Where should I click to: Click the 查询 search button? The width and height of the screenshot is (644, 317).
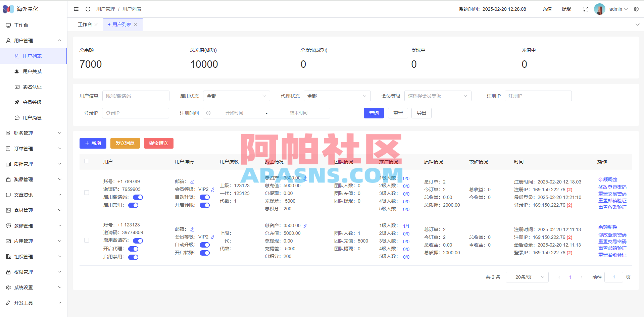(373, 113)
